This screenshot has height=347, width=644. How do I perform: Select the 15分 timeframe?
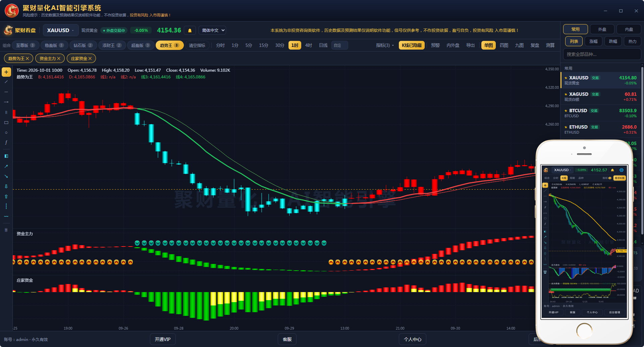click(263, 45)
